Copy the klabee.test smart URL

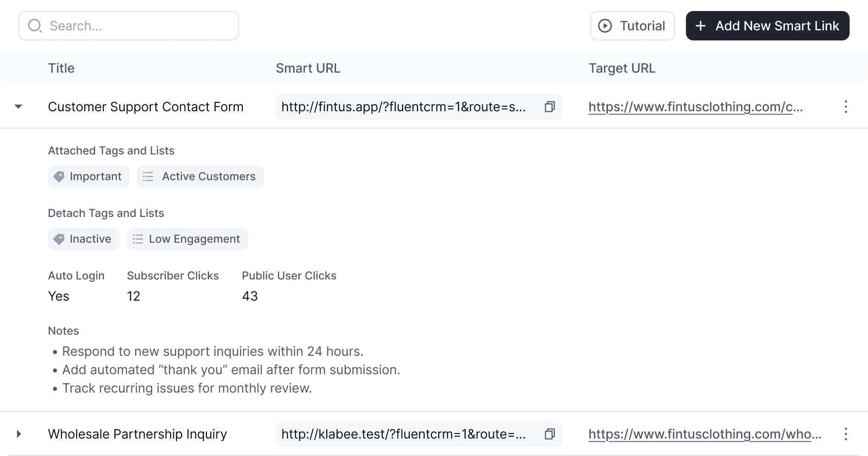pos(549,434)
